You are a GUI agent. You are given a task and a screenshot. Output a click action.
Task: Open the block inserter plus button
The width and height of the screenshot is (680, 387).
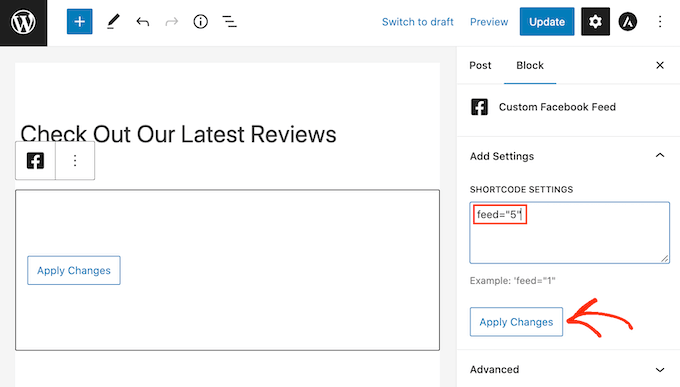[79, 21]
